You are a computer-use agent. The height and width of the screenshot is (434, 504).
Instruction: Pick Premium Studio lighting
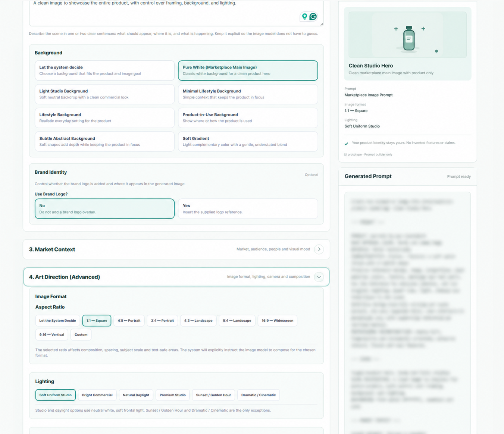tap(173, 395)
